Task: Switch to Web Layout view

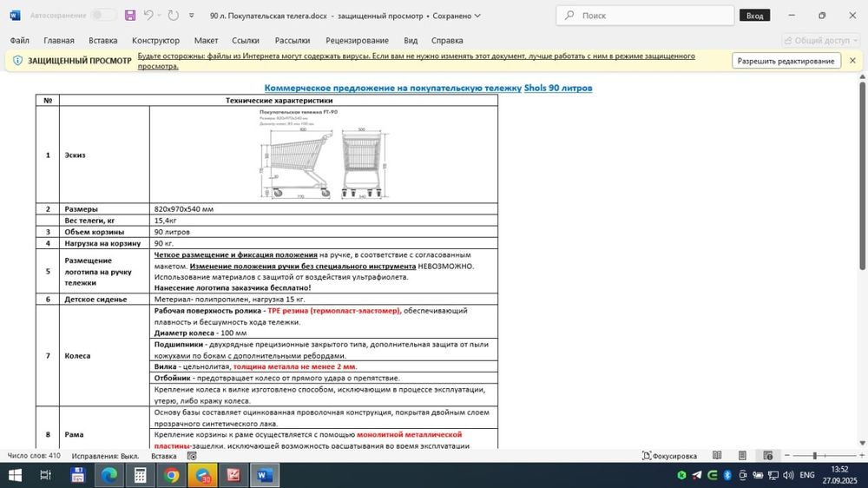Action: tap(768, 455)
